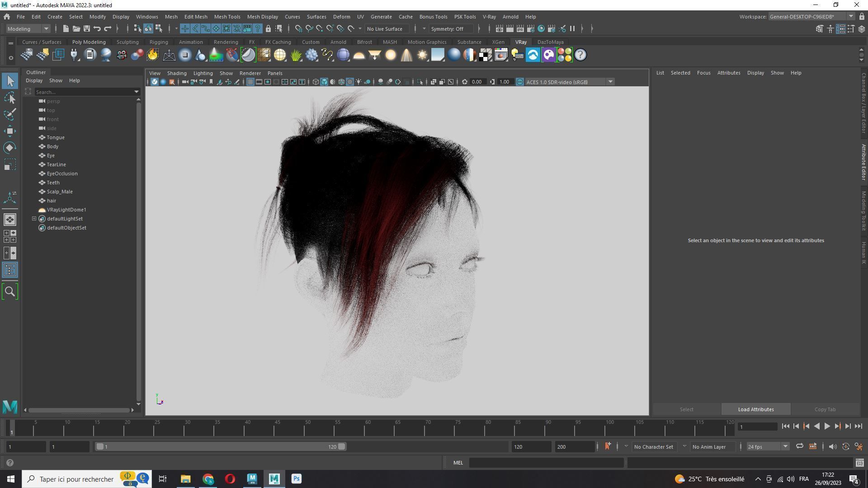Open the Outliner search filter dropdown arrow
This screenshot has height=488, width=868.
click(137, 92)
